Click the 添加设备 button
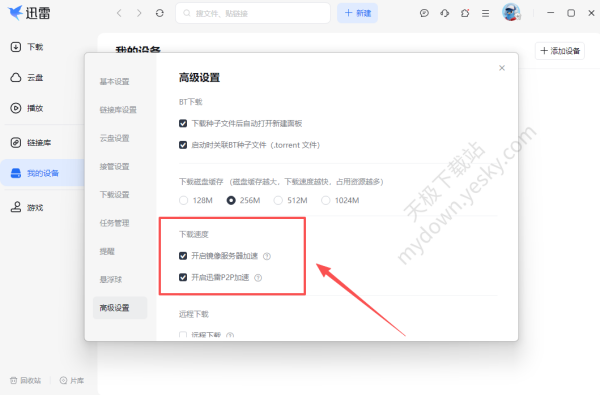Screen dimensions: 600x395 point(559,51)
